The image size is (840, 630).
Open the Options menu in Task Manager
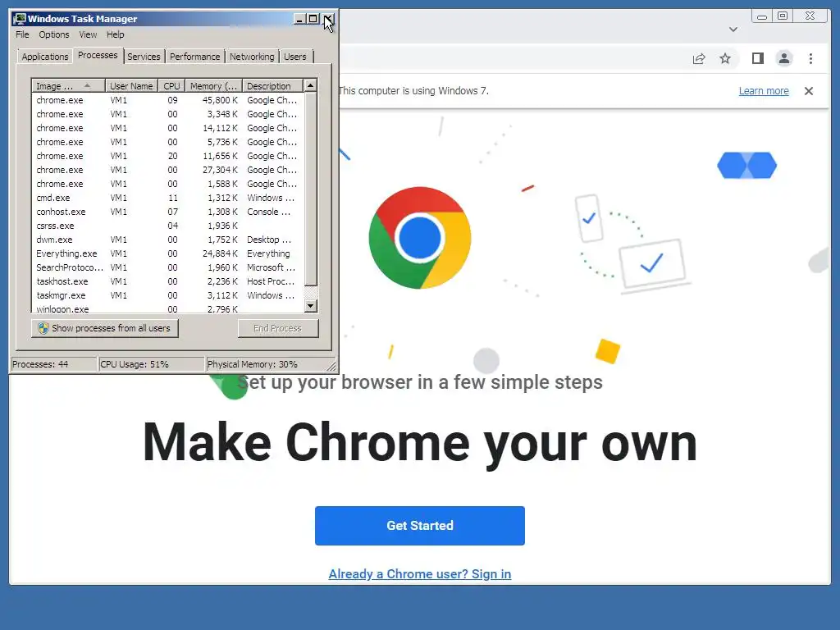tap(53, 34)
